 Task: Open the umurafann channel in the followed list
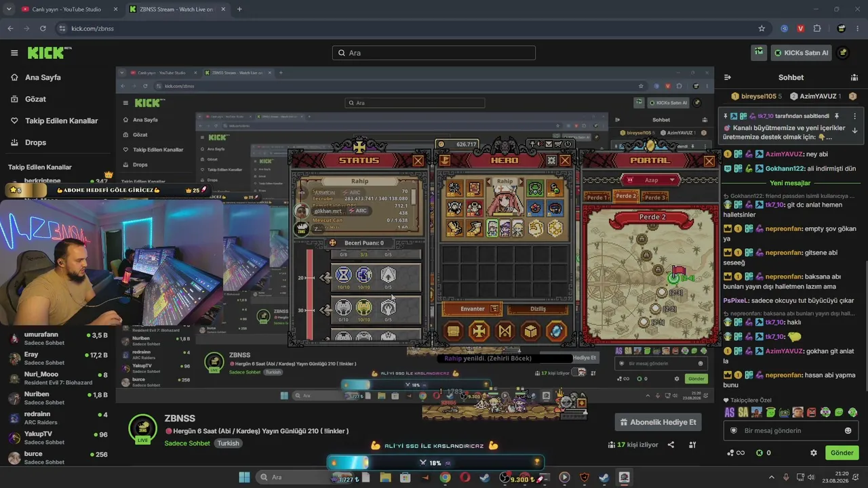tap(58, 339)
